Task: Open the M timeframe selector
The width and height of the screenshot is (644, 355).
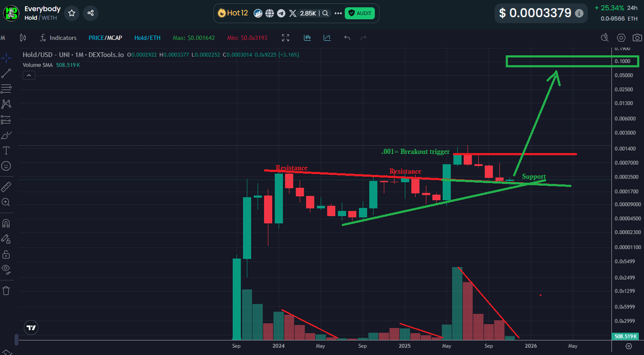Action: 4,38
